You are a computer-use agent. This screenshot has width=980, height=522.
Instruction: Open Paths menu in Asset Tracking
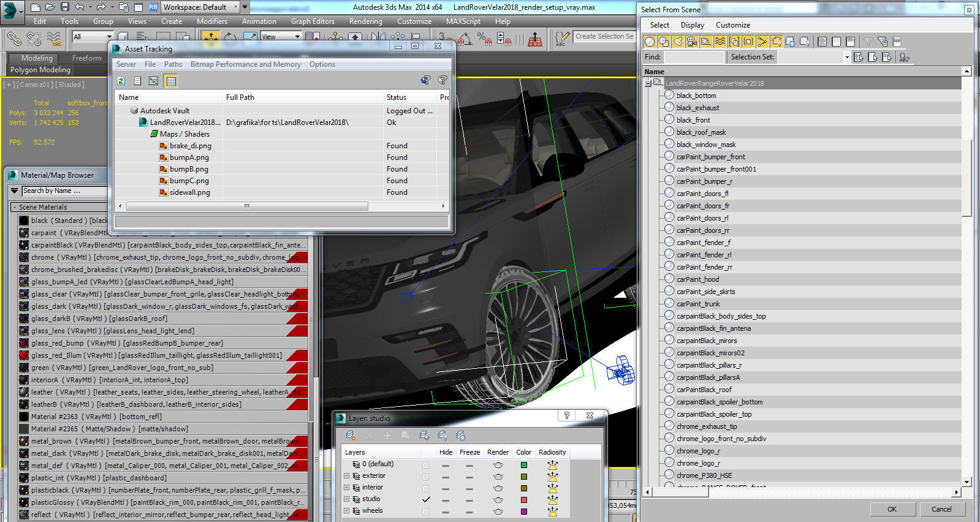point(173,64)
